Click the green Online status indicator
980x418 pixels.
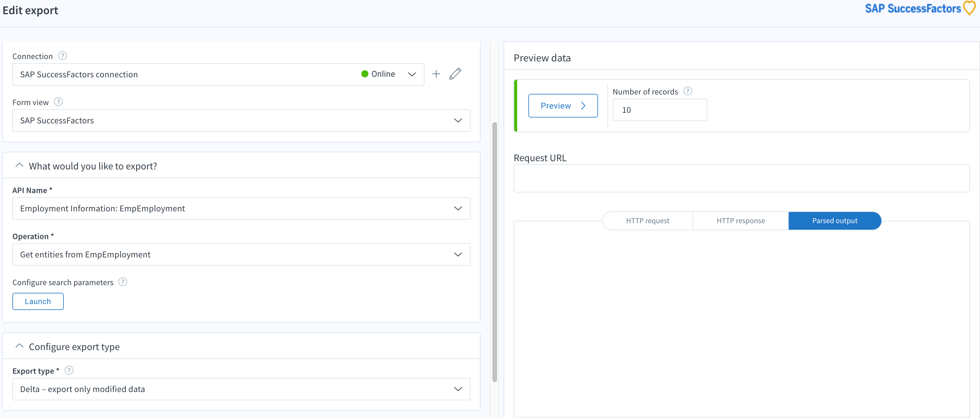pyautogui.click(x=365, y=74)
